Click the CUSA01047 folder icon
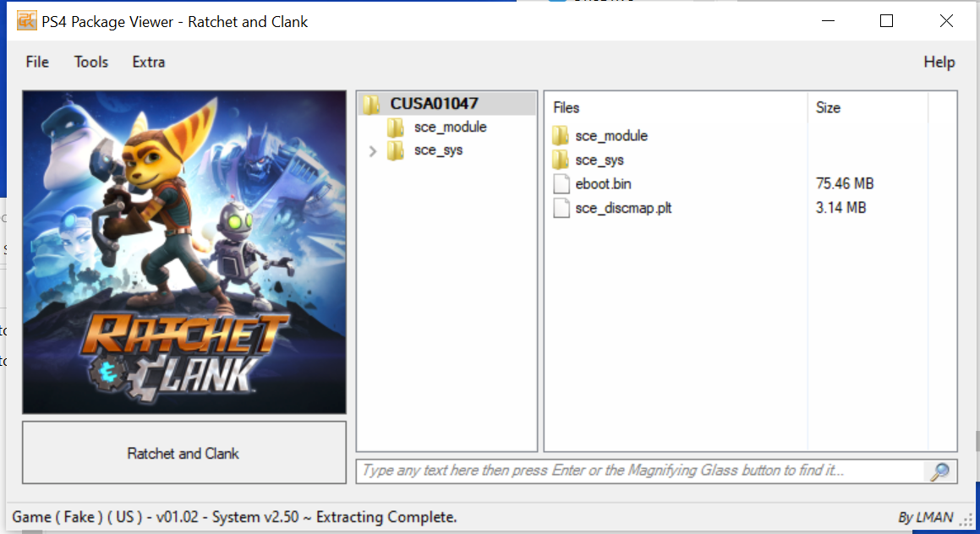980x534 pixels. point(372,104)
